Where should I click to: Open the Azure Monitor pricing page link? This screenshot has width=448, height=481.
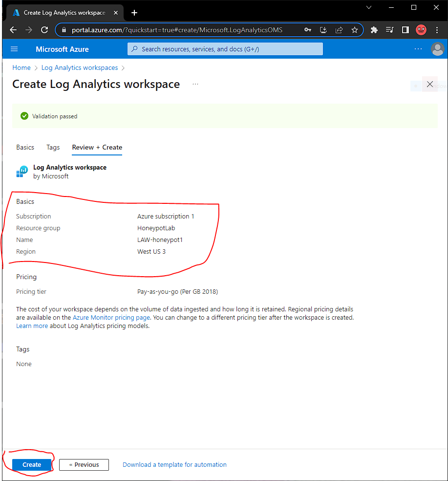111,318
